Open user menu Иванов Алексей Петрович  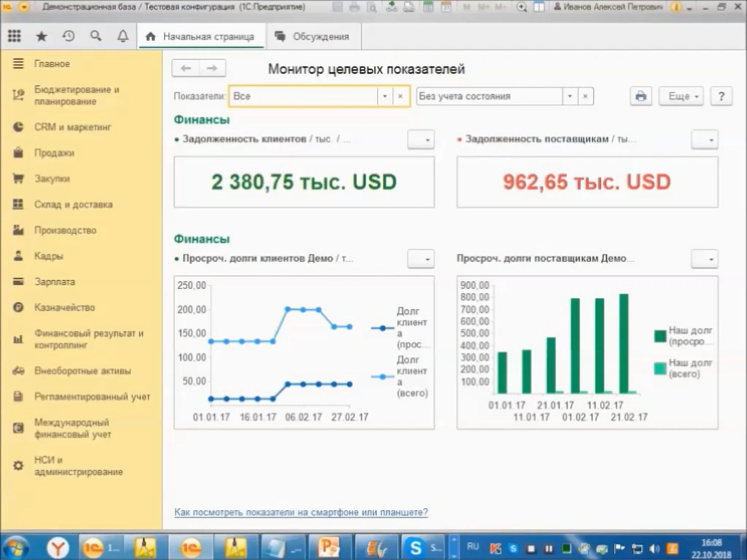pos(609,7)
